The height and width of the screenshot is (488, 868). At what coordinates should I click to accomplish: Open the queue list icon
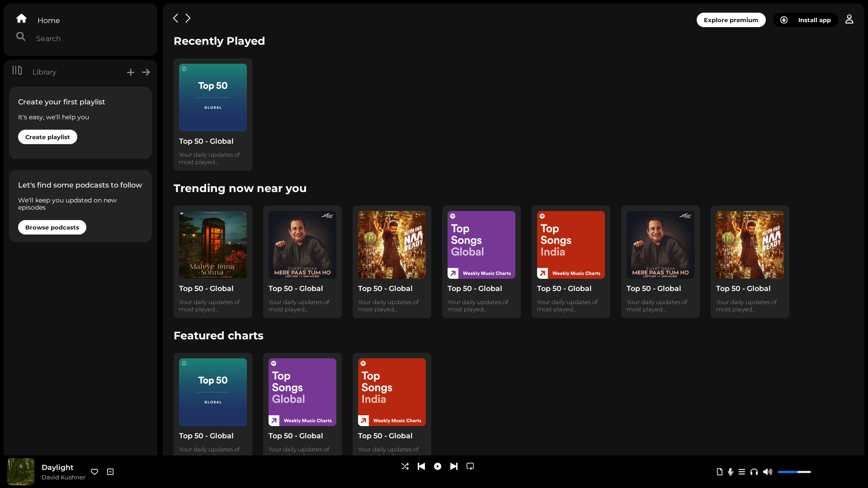pos(742,472)
